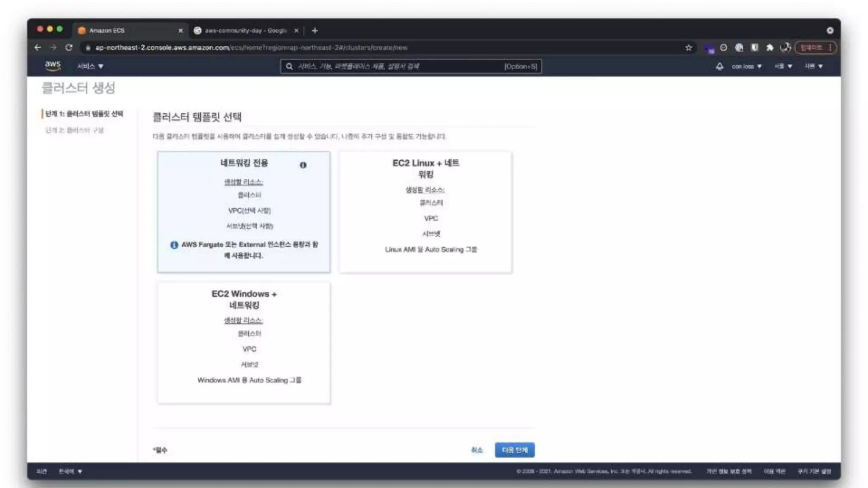Click the Chrome profile avatar icon
The image size is (868, 488).
785,47
